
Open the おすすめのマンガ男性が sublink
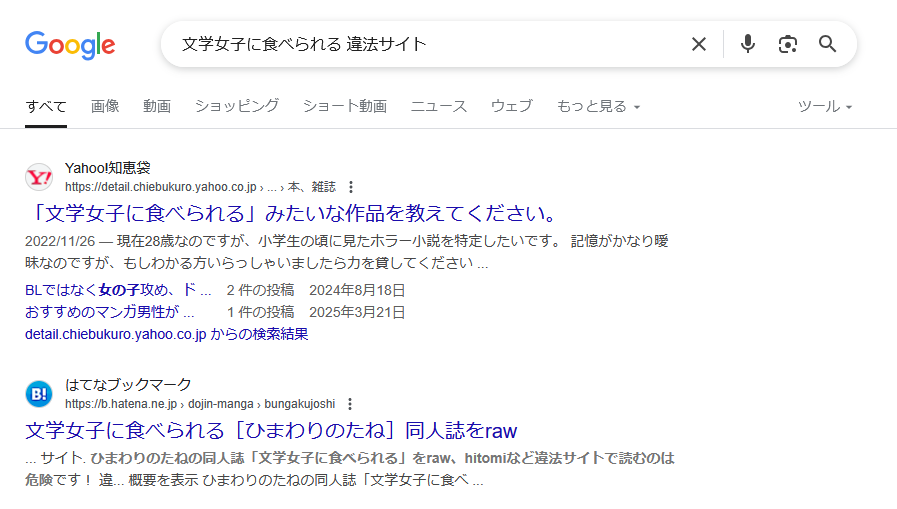point(109,312)
